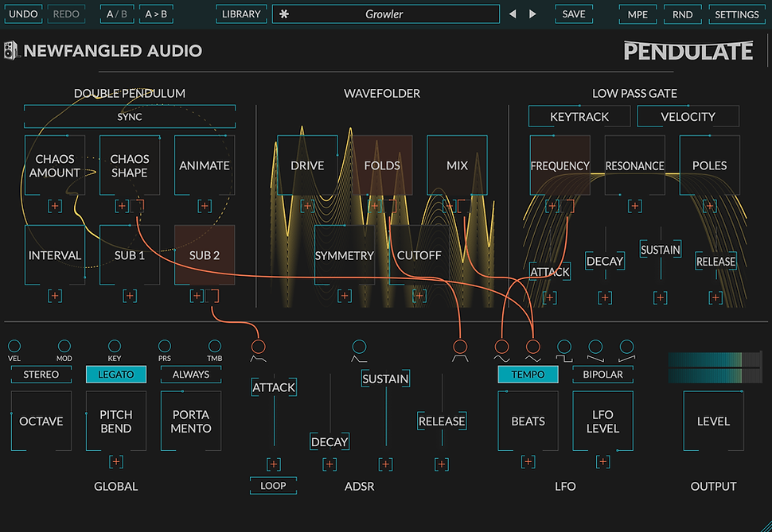The height and width of the screenshot is (532, 772).
Task: Click the Growler preset name field
Action: click(x=385, y=14)
